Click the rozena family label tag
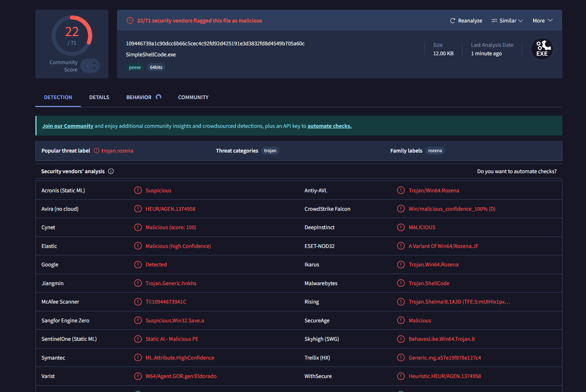 point(435,151)
